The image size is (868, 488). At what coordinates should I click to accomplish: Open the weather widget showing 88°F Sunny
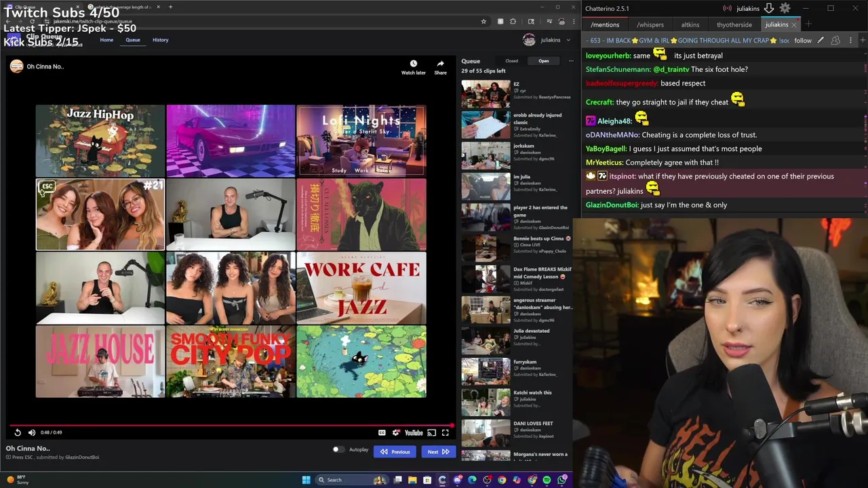pos(17,480)
